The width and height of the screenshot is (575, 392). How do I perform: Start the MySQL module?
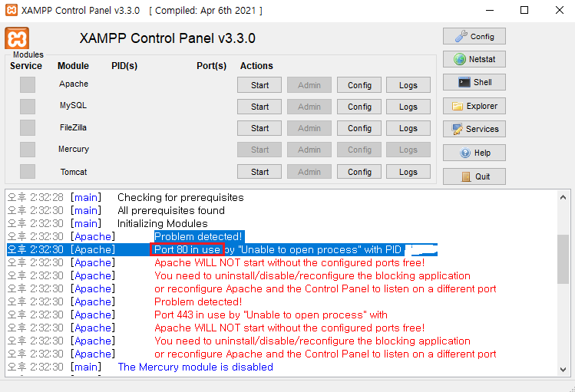259,107
